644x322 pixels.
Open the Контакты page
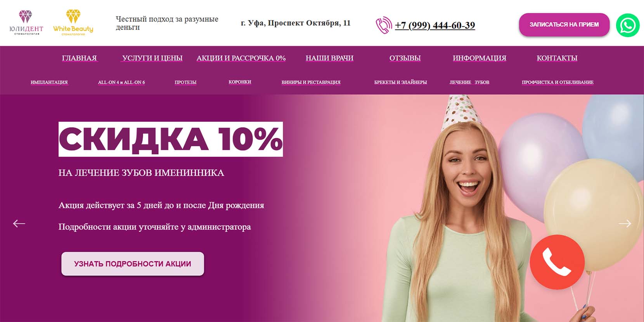click(x=557, y=58)
